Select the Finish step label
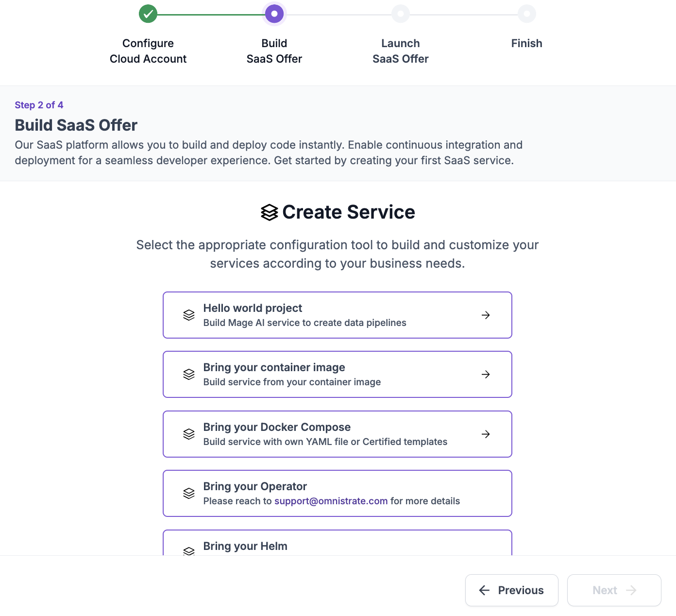The image size is (676, 616). click(x=527, y=43)
